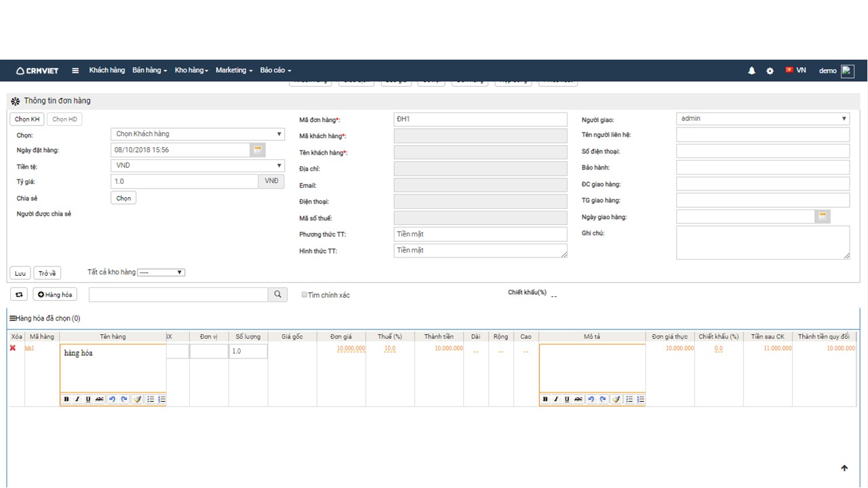Viewport: 868px width, 488px height.
Task: Expand the Chọn Khách hàng dropdown
Action: pyautogui.click(x=197, y=134)
